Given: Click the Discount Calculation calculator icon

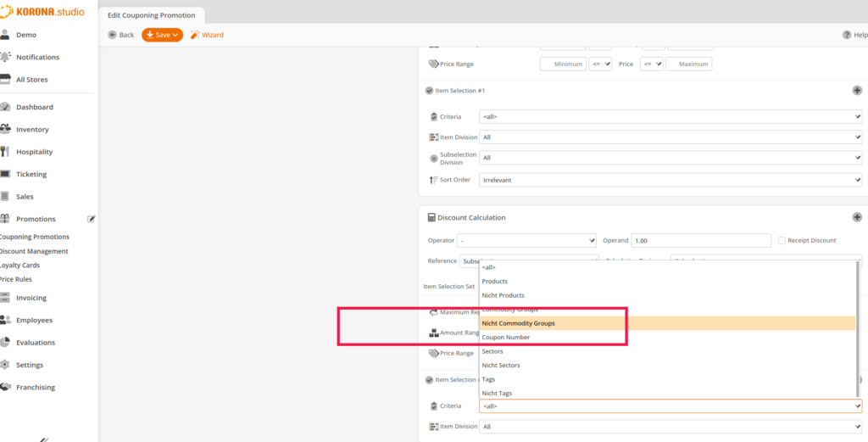Looking at the screenshot, I should click(x=431, y=218).
